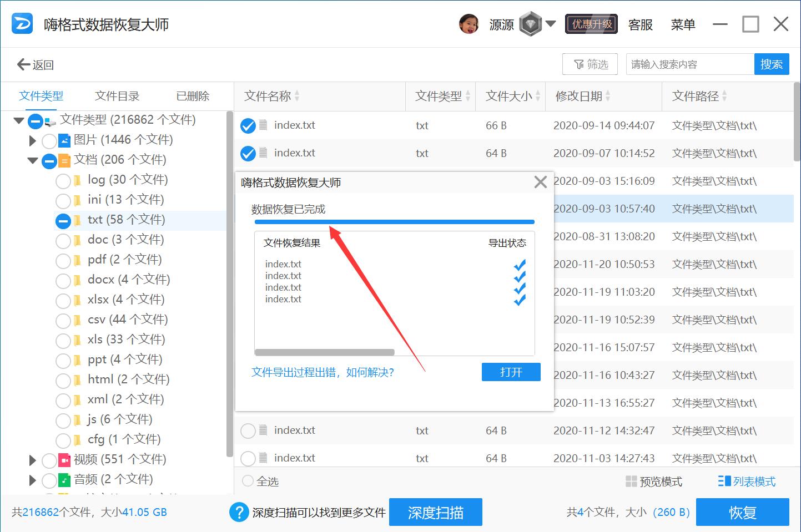Click the 打开 button in the dialog
This screenshot has height=532, width=801.
510,372
